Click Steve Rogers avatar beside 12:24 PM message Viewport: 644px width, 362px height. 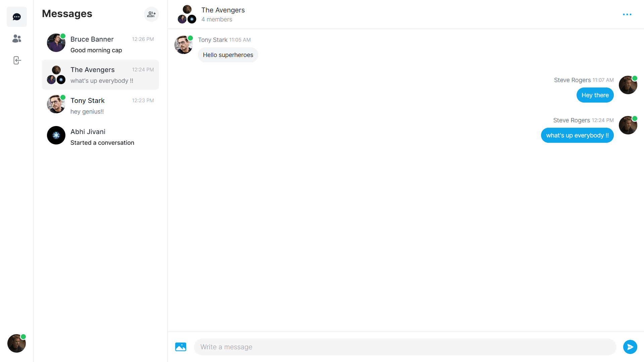pos(628,125)
